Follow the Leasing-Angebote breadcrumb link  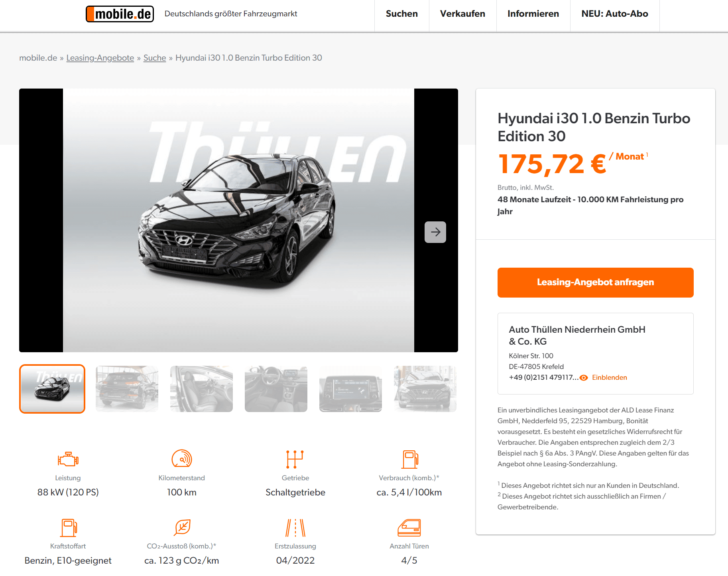(x=100, y=58)
